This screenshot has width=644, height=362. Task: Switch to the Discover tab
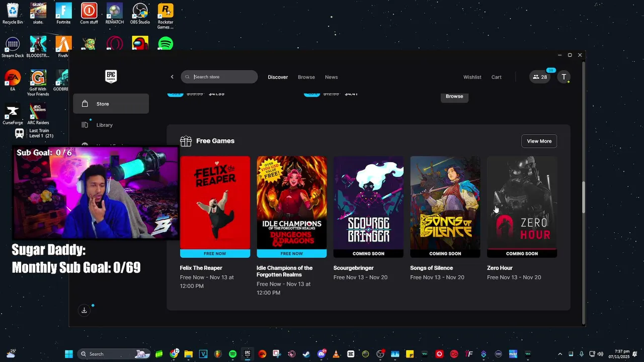278,77
